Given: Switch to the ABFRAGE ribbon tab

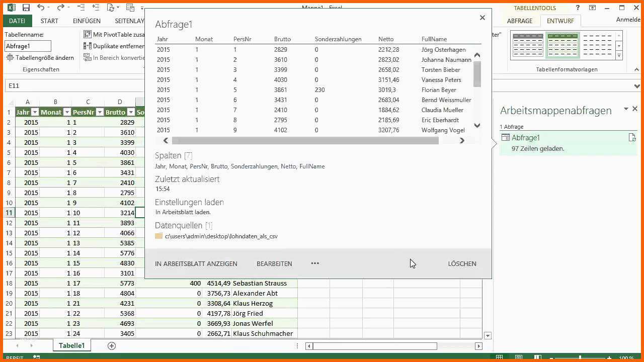Looking at the screenshot, I should point(520,21).
